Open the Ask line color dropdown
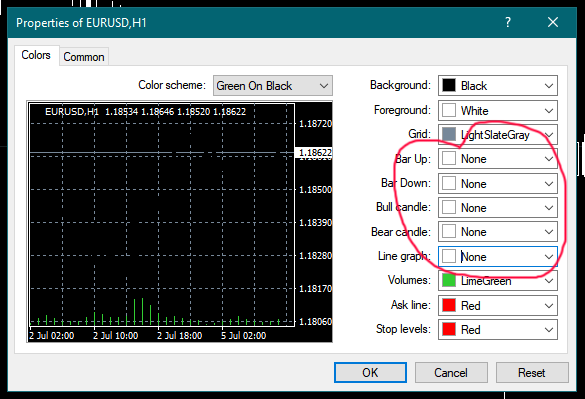This screenshot has height=399, width=585. [498, 305]
